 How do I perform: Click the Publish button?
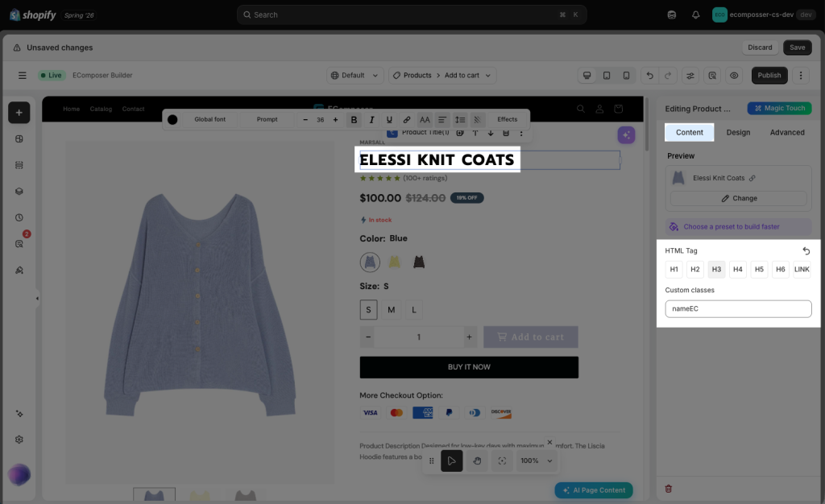[769, 76]
